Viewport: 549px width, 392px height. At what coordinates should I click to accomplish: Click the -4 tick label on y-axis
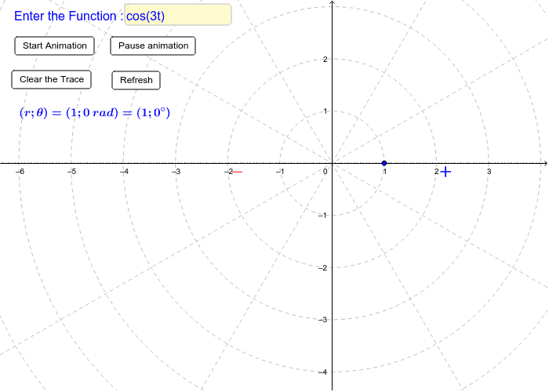point(323,372)
